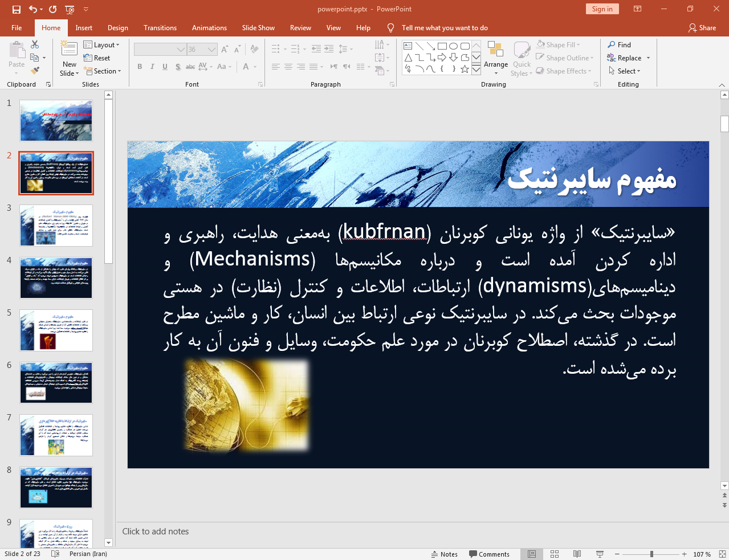
Task: Click the Clear All Formatting icon
Action: 254,50
